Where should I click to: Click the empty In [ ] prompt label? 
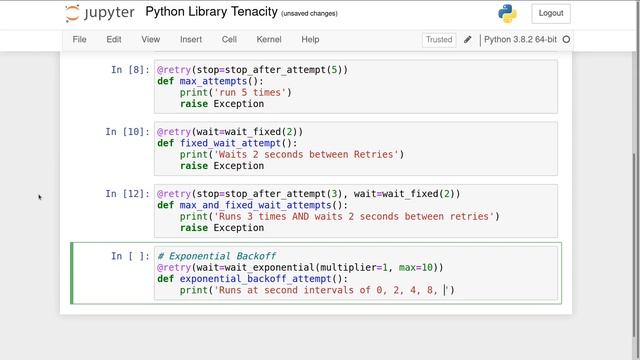click(130, 256)
